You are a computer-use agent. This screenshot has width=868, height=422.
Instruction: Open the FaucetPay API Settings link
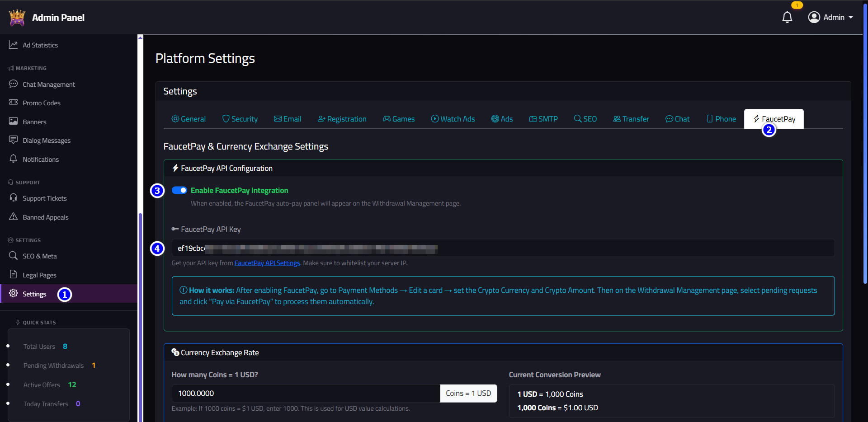[x=267, y=263]
